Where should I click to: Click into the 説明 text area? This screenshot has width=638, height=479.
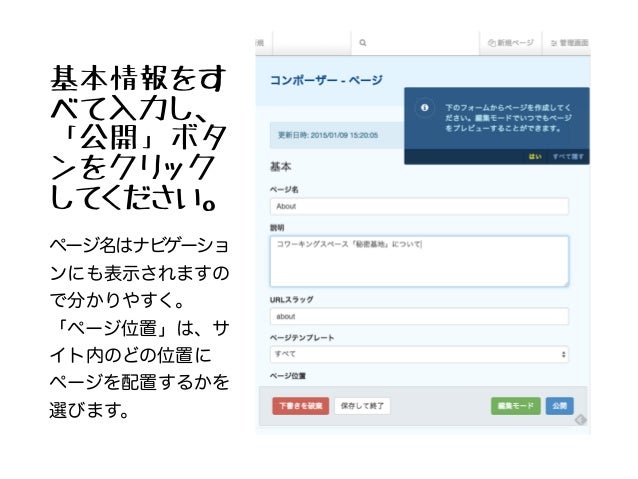pyautogui.click(x=419, y=261)
